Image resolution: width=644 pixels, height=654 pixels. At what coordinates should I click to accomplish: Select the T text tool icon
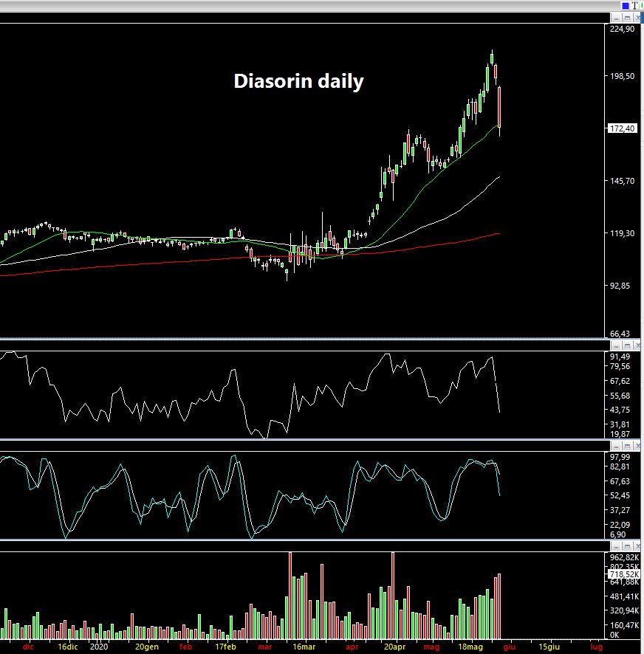coord(634,6)
